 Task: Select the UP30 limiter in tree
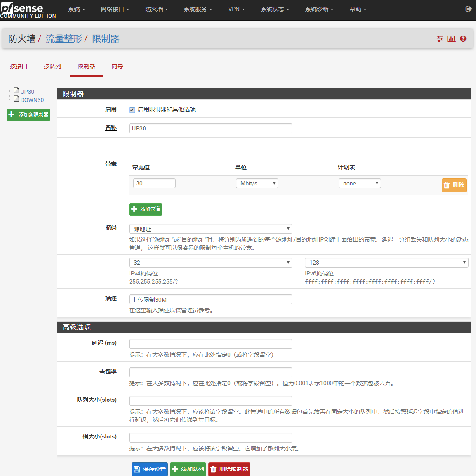(27, 92)
